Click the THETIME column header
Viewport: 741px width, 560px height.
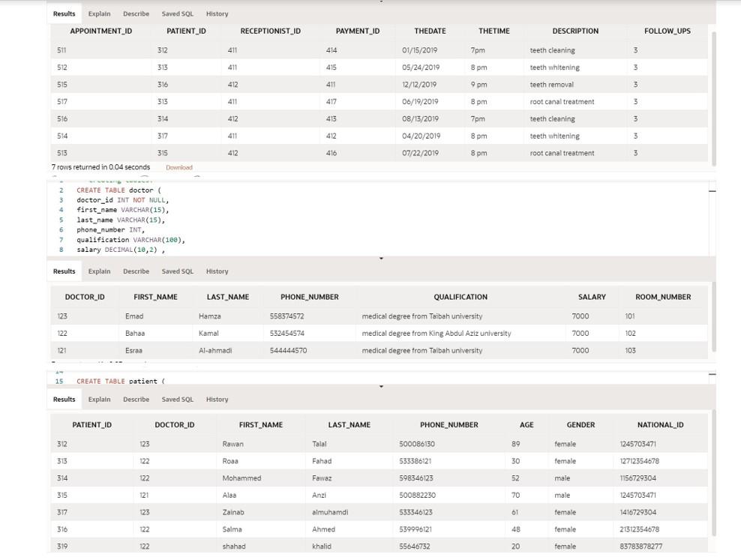[x=493, y=31]
